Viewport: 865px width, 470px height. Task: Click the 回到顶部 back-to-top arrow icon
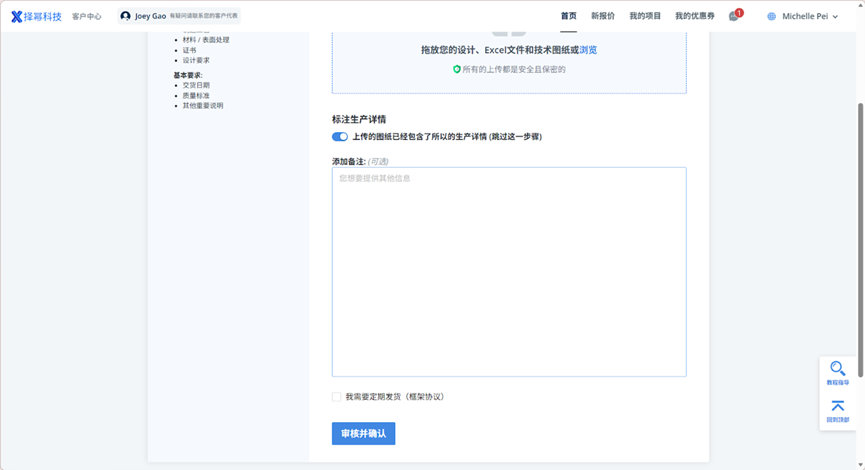[837, 406]
